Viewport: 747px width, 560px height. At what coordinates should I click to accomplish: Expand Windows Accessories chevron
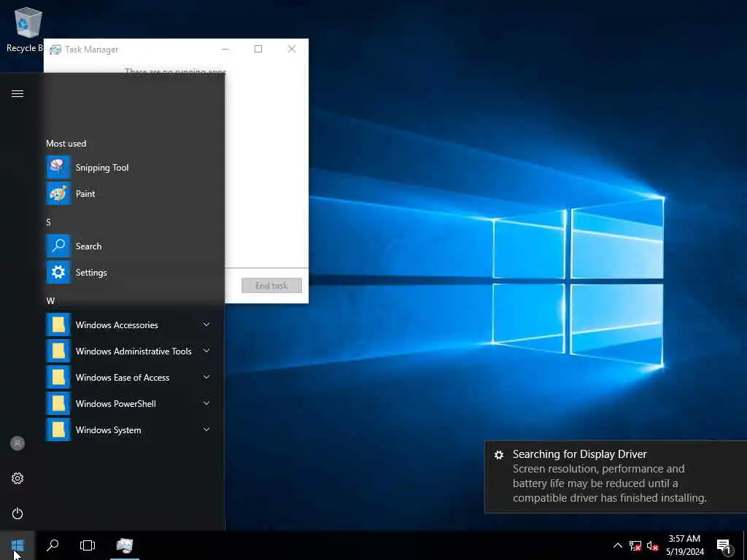(x=206, y=324)
